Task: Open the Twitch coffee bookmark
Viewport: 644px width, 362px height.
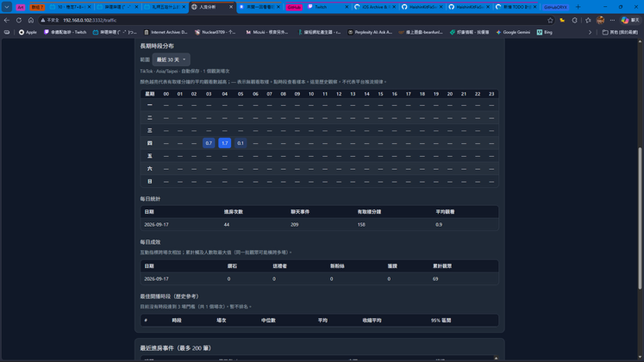Action: [x=65, y=32]
